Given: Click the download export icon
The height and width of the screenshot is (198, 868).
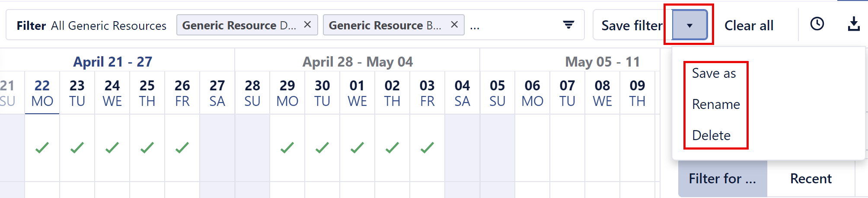Looking at the screenshot, I should [853, 24].
